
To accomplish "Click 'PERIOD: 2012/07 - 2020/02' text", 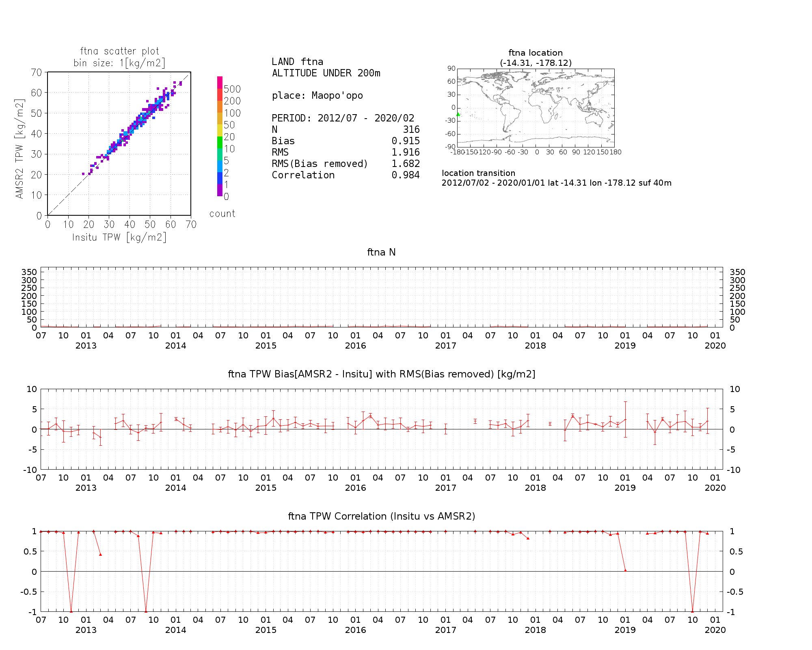I will click(x=343, y=118).
